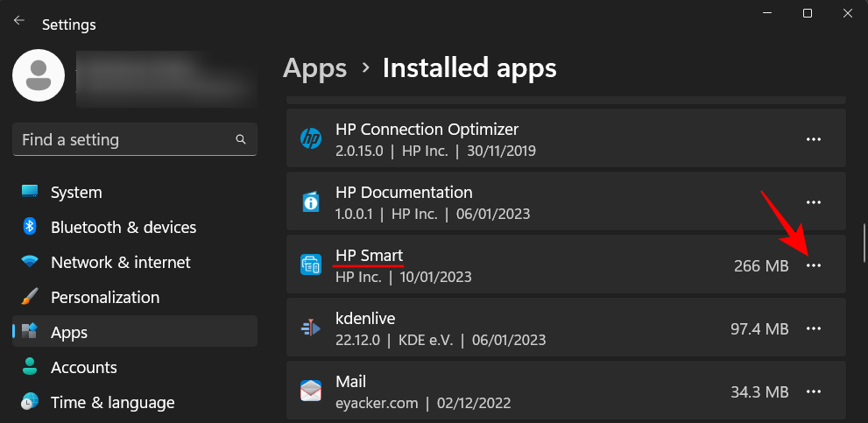
Task: Click the HP Smart app icon
Action: point(311,265)
